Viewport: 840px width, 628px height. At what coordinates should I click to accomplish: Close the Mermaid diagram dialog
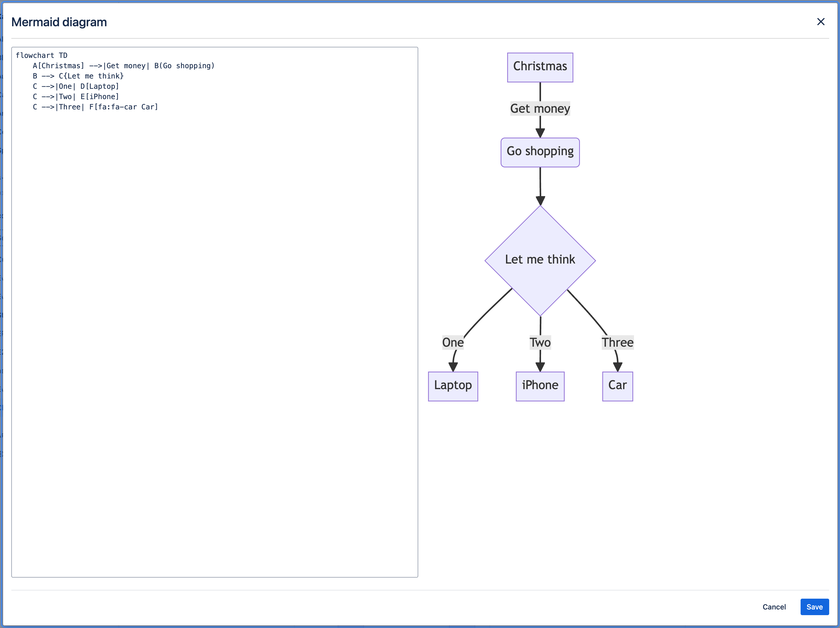point(820,22)
